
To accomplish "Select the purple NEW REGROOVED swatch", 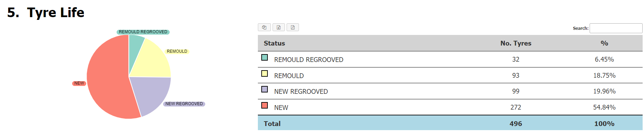I will (x=264, y=89).
